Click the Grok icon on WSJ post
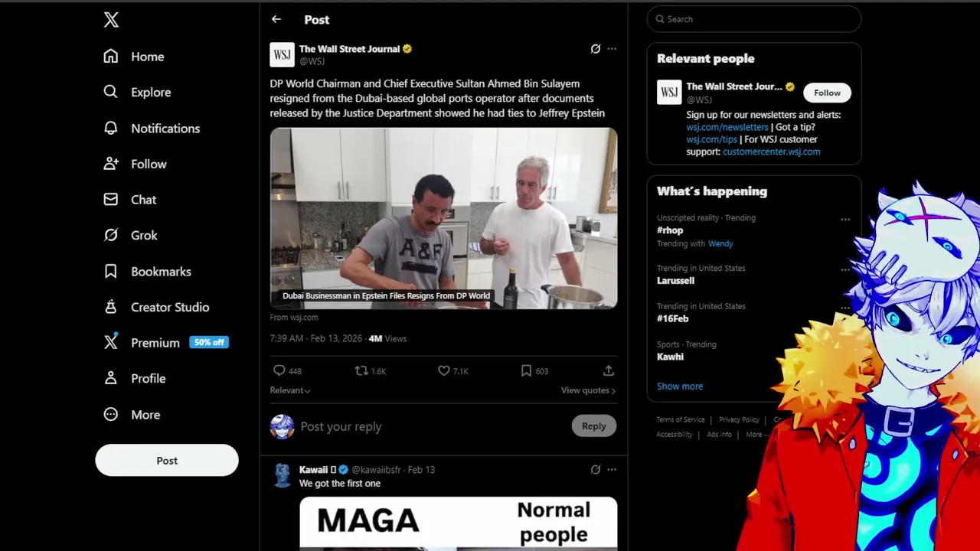Screen dimensions: 980x551 coord(596,49)
